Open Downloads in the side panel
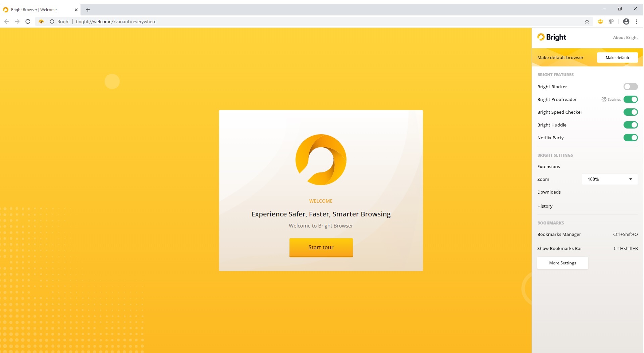The height and width of the screenshot is (353, 644). coord(549,192)
